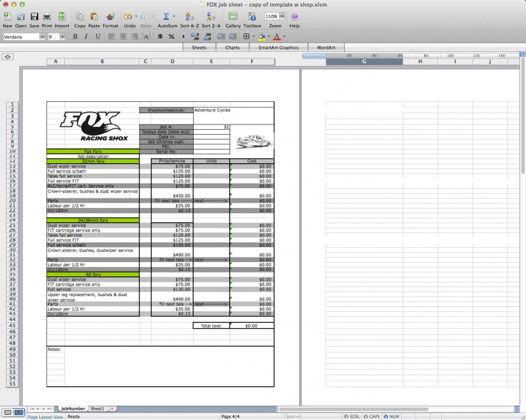
Task: Select the Format painter brush icon
Action: 110,17
